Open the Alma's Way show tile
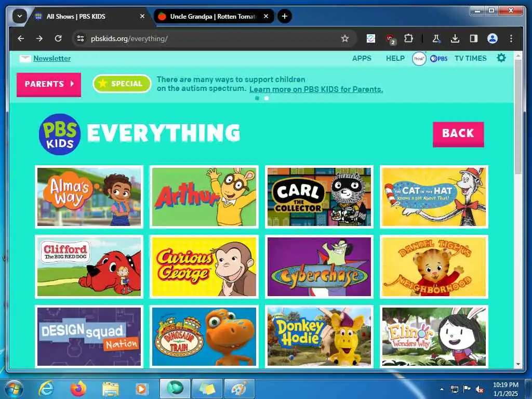Image resolution: width=532 pixels, height=399 pixels. [x=89, y=197]
